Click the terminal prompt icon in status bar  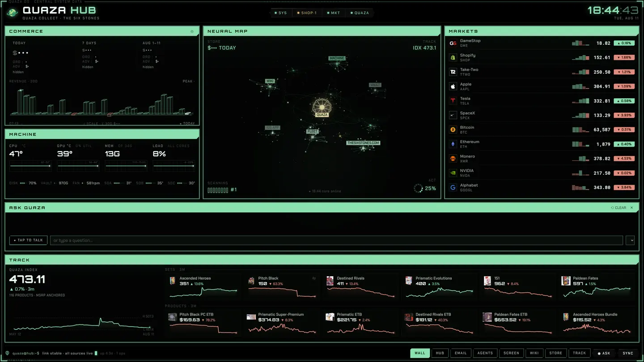(x=7, y=353)
